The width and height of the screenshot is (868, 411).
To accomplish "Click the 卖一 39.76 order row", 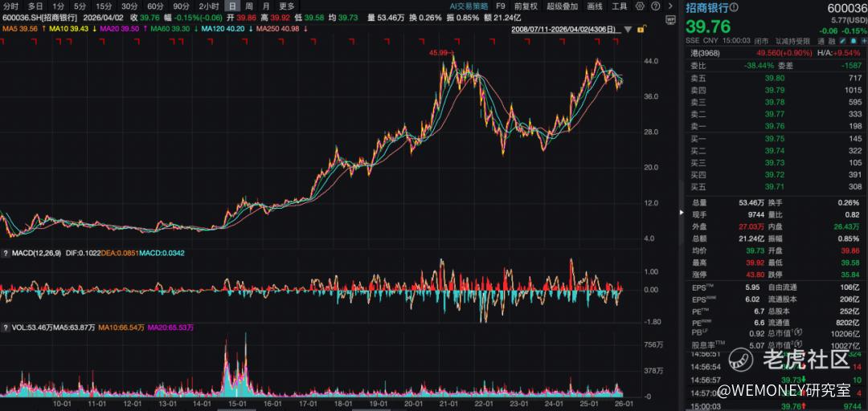I will click(x=775, y=126).
